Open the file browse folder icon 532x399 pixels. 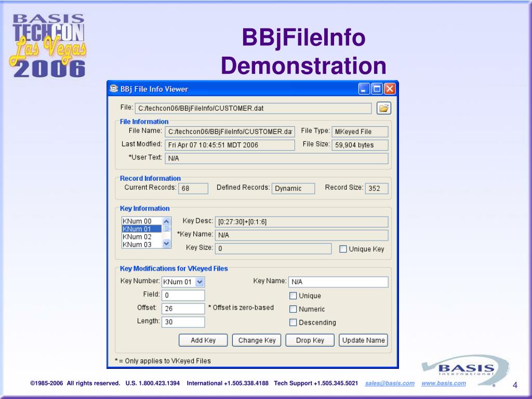[x=384, y=108]
